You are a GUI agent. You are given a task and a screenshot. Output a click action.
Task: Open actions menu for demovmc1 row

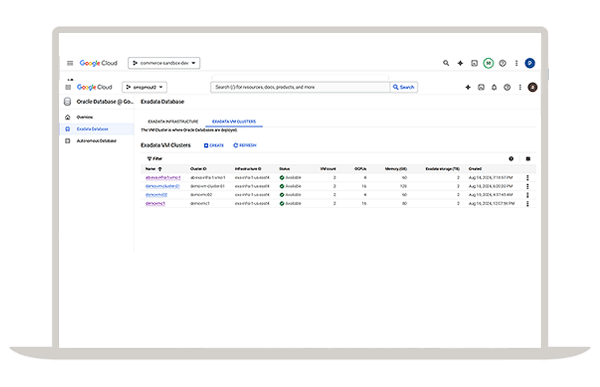point(528,204)
